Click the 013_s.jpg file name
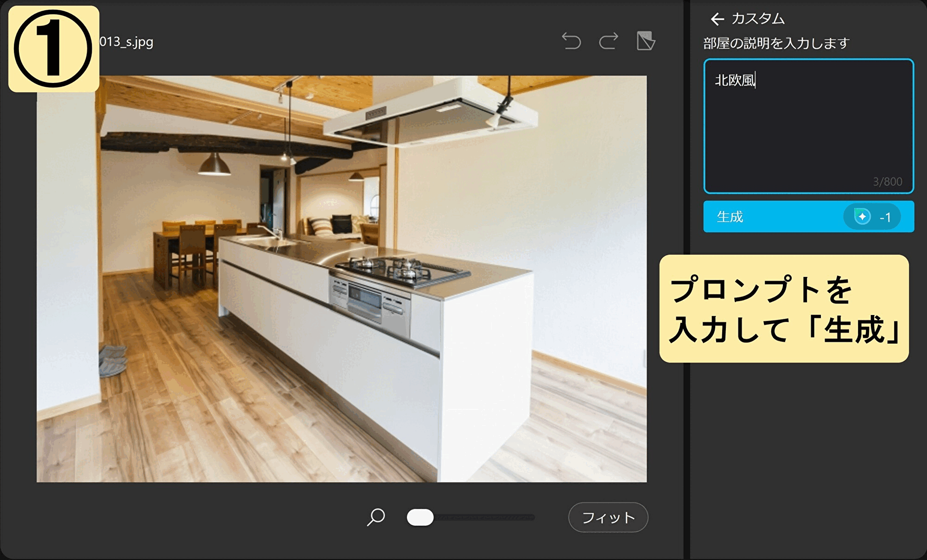Viewport: 927px width, 560px height. [127, 42]
